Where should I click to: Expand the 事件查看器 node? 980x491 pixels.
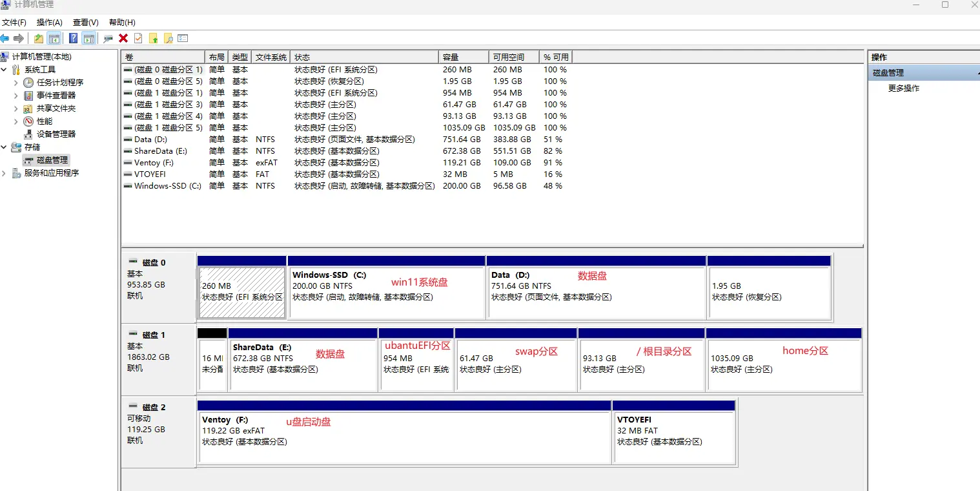pos(16,96)
